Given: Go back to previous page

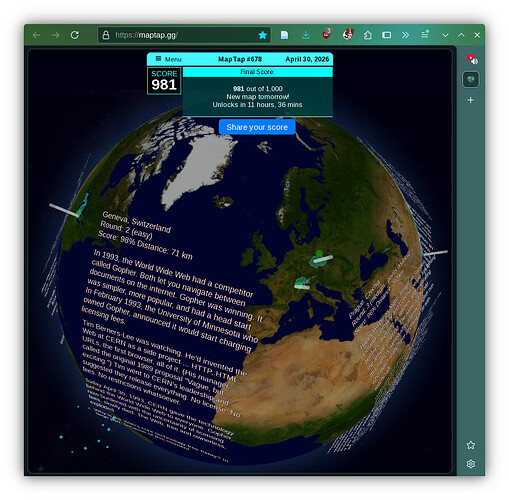Looking at the screenshot, I should [x=37, y=35].
